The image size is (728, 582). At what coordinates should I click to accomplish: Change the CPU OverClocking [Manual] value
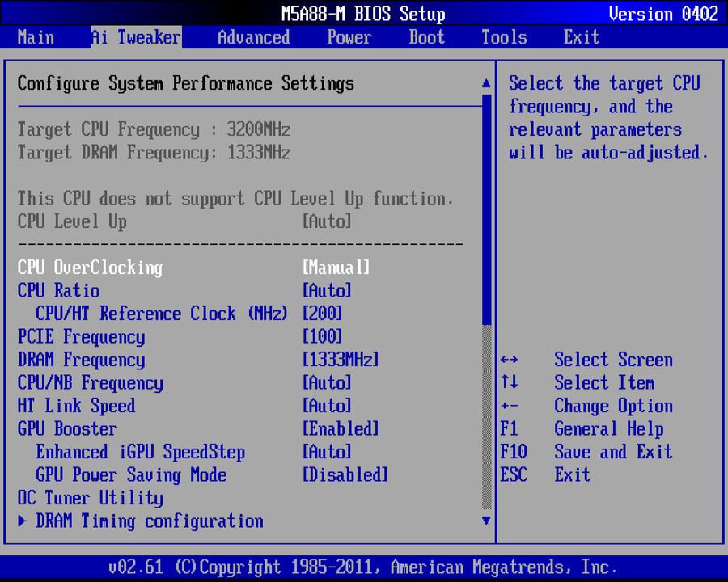(x=336, y=268)
